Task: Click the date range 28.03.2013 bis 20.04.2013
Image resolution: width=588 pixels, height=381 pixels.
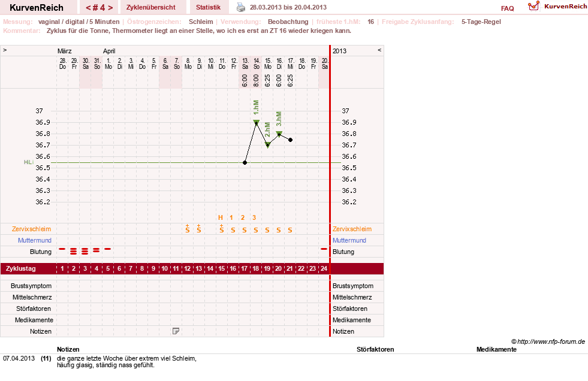Action: coord(288,7)
